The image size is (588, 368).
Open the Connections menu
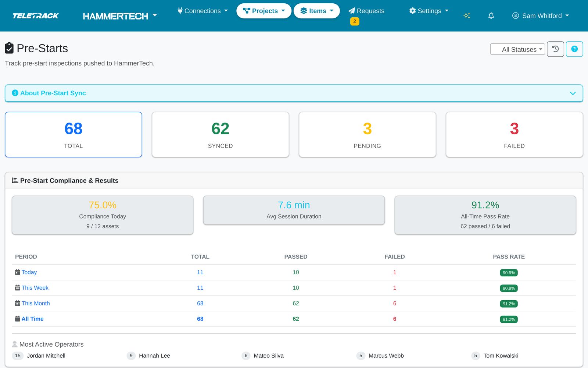(202, 11)
